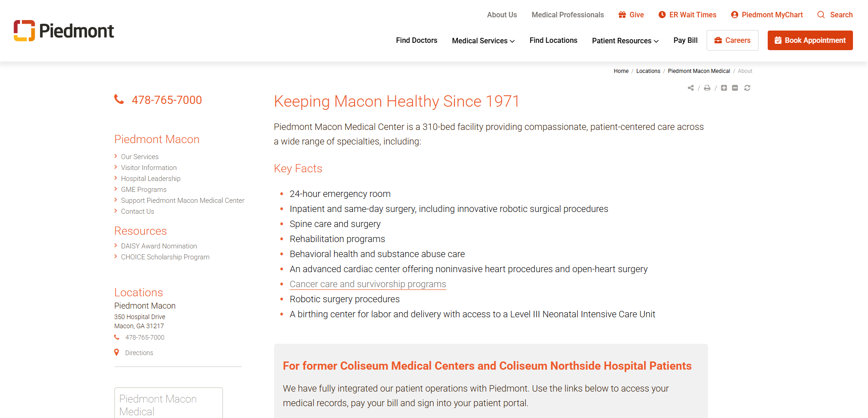Open the site Search
The height and width of the screenshot is (418, 868).
pyautogui.click(x=835, y=15)
